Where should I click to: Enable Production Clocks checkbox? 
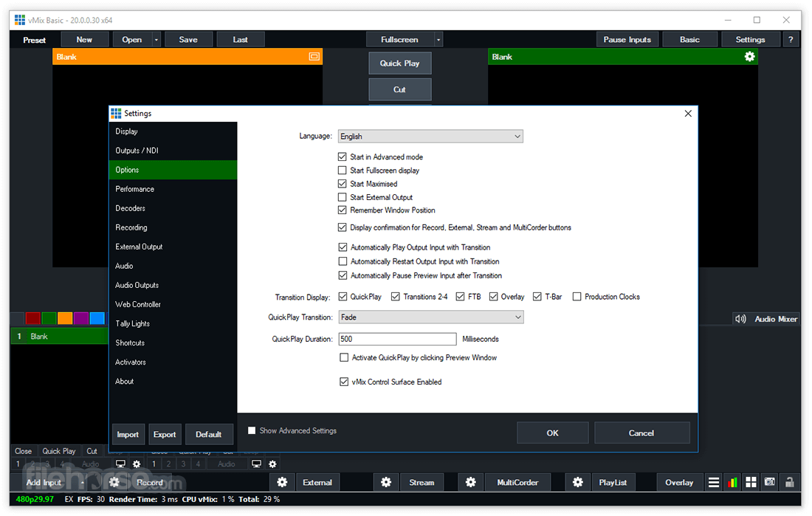(577, 296)
